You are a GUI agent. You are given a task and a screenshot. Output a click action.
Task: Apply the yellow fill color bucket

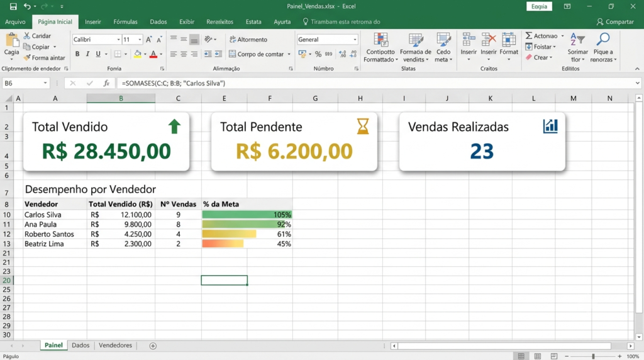point(138,54)
